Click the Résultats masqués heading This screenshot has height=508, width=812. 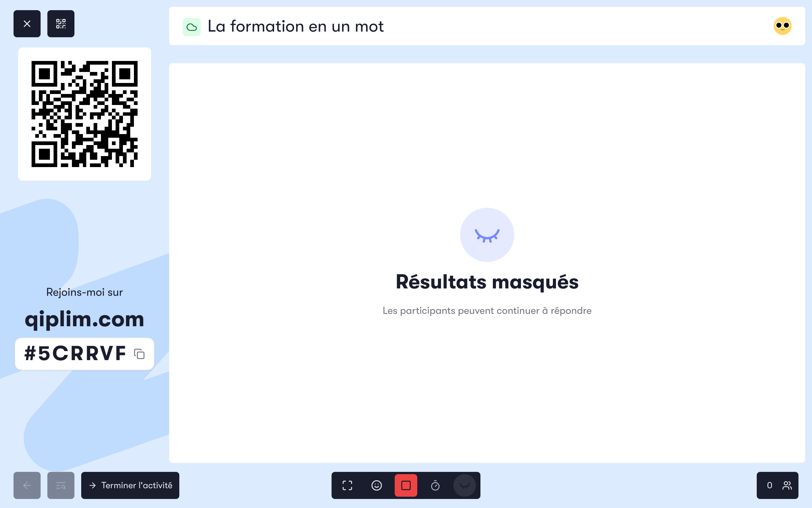point(487,282)
